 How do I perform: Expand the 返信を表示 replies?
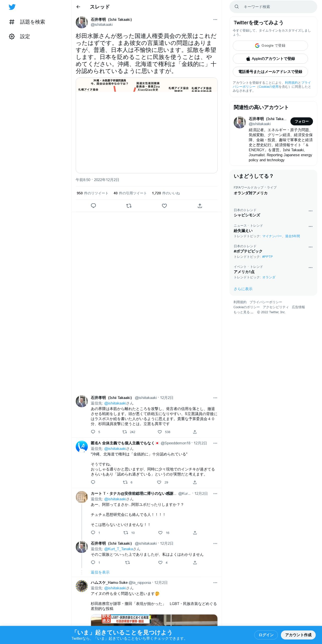click(x=100, y=572)
